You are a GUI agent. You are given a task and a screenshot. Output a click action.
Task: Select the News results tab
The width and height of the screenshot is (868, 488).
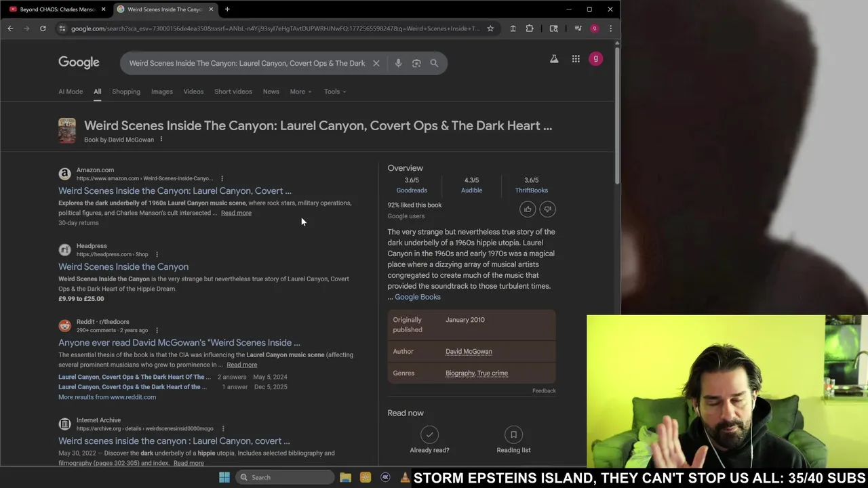point(271,91)
